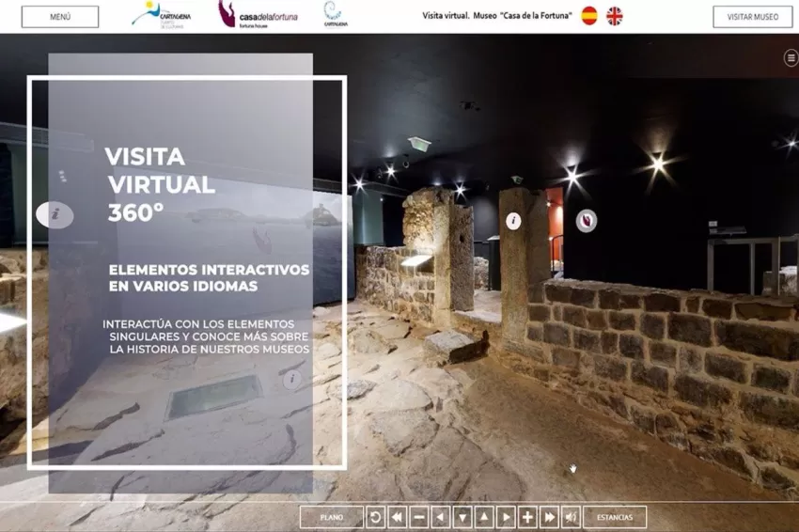Switch language to Spanish flag

coord(589,16)
